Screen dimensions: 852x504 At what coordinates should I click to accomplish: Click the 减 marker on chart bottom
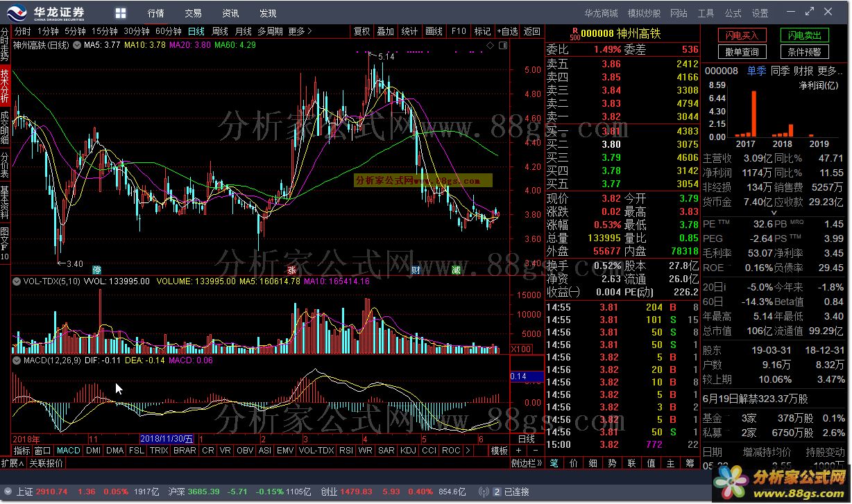tap(456, 270)
